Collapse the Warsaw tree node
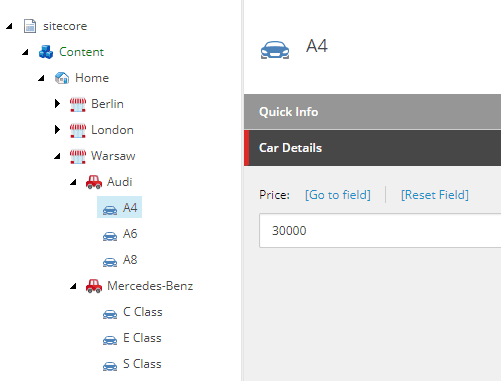501x381 pixels. [57, 156]
